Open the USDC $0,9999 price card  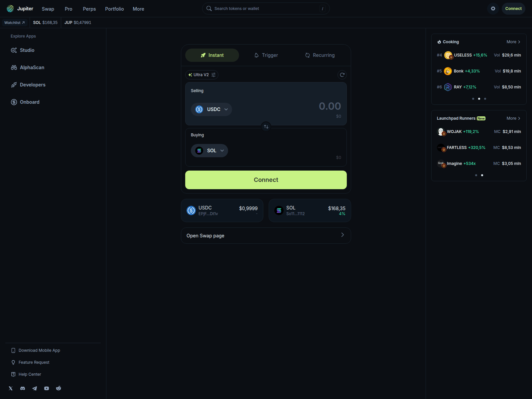point(222,210)
